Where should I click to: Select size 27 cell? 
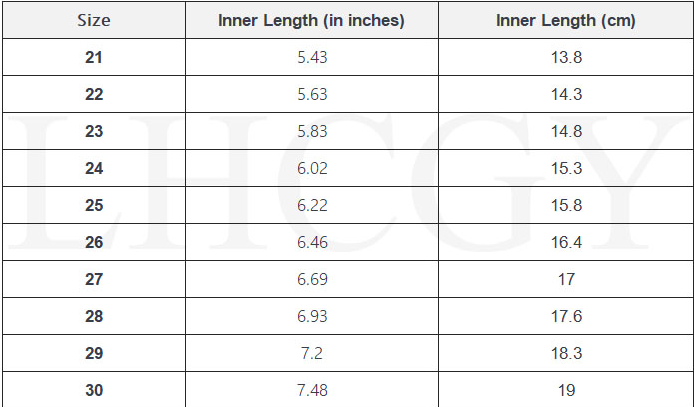[x=94, y=279]
